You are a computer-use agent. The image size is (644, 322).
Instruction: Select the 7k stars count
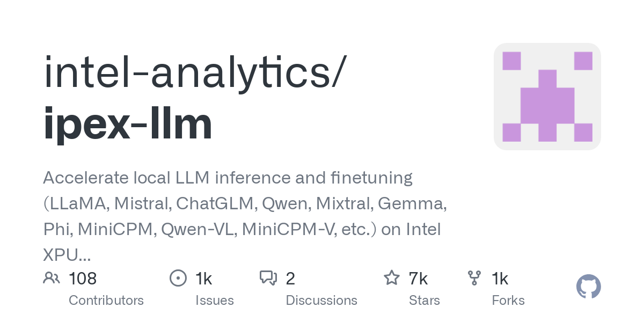418,279
